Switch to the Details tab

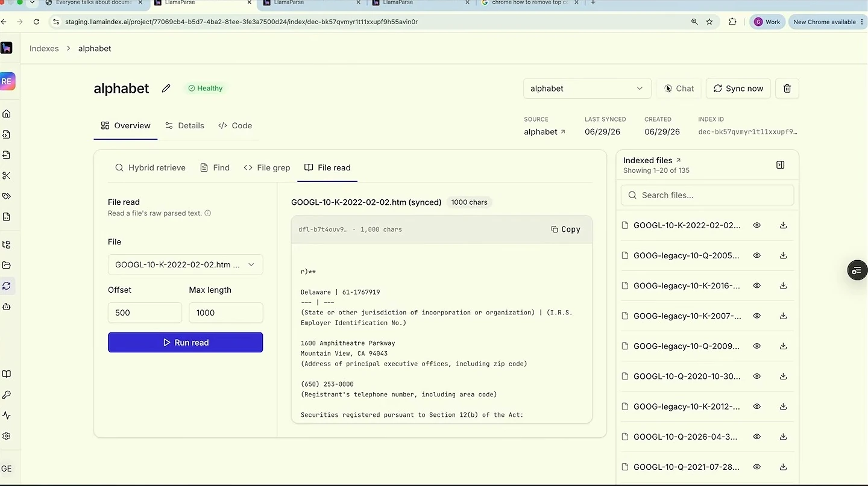click(184, 125)
